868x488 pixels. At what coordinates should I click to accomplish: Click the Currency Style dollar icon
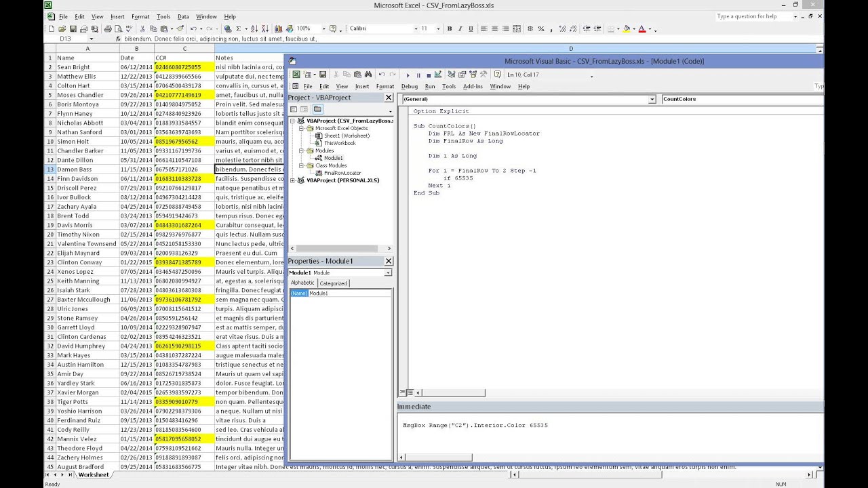pyautogui.click(x=530, y=28)
